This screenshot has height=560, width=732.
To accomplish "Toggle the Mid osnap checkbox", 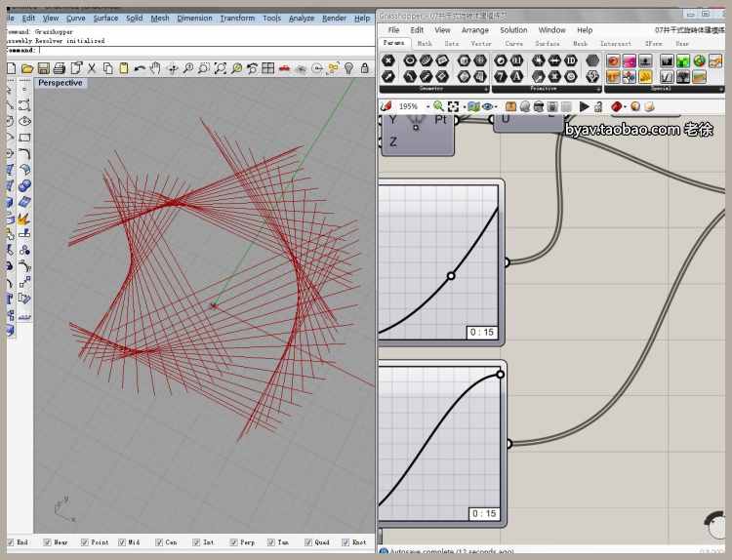I will point(122,541).
